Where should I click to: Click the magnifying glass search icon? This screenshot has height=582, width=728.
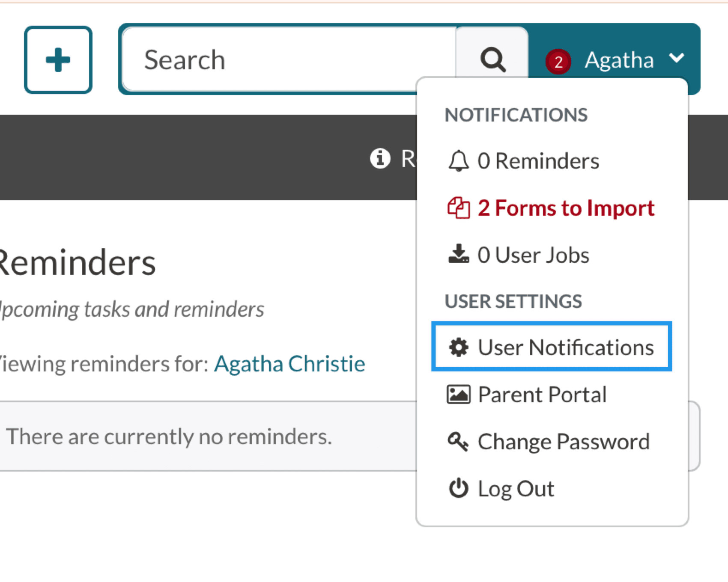[x=493, y=59]
